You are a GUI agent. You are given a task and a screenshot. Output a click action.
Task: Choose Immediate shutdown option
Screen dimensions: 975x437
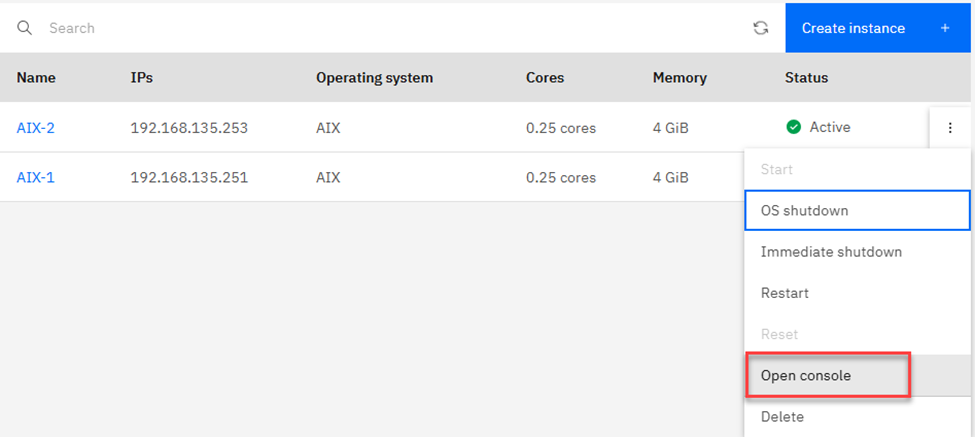pos(857,252)
